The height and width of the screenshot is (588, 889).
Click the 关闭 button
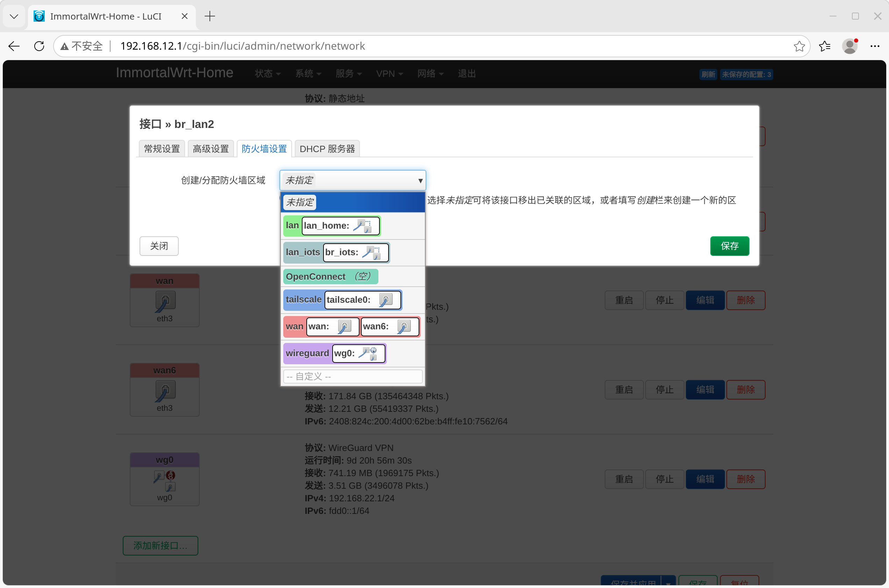pos(159,246)
